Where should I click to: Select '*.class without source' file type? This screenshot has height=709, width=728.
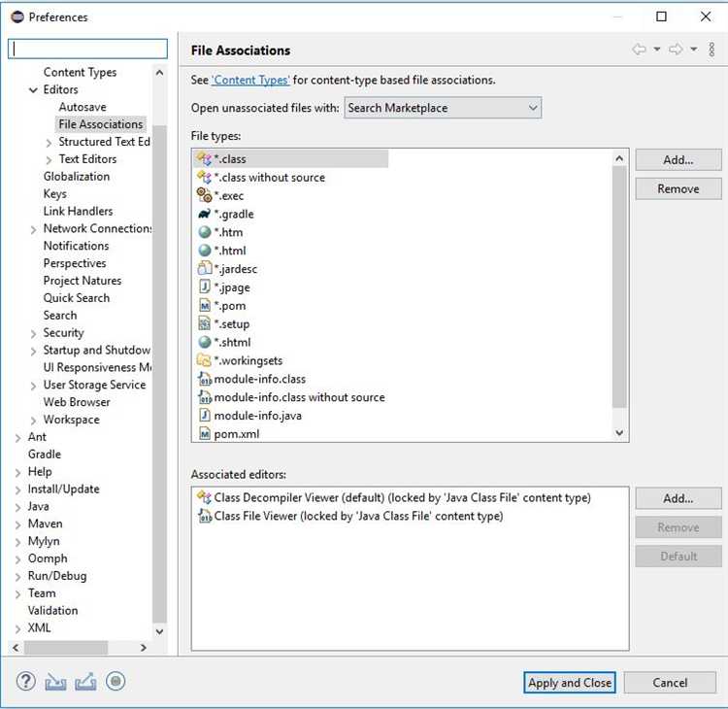point(269,178)
